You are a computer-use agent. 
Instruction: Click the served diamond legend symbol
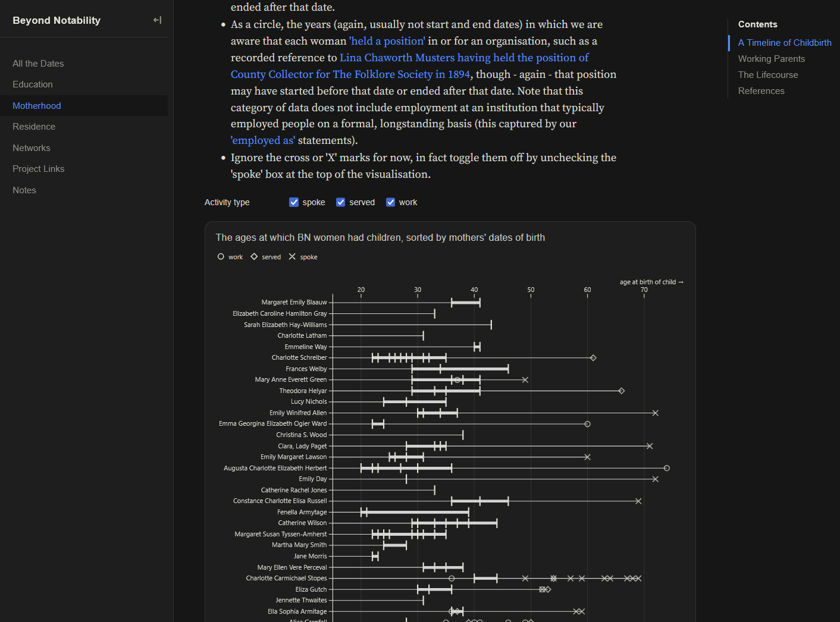pos(254,257)
